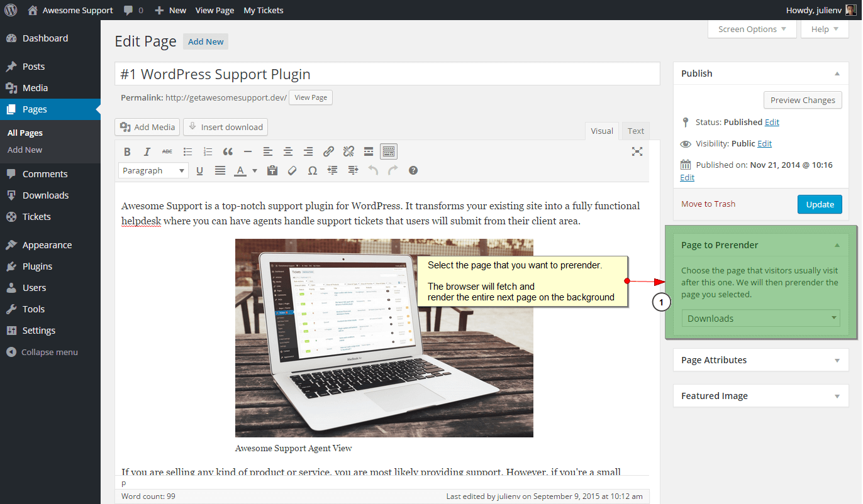Apply the current text color
863x504 pixels.
(240, 170)
